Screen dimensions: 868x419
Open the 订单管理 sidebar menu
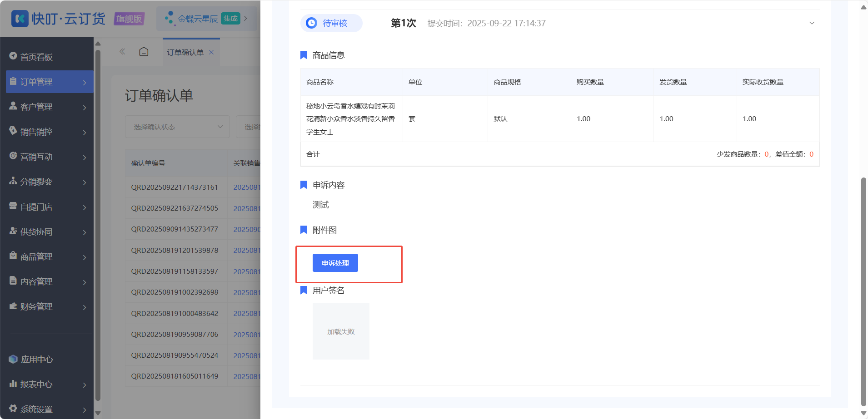50,82
